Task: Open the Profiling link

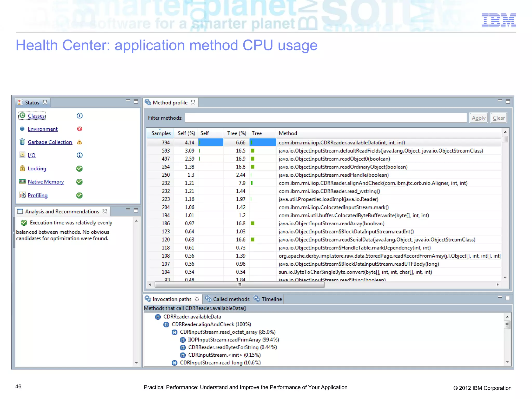Action: (x=38, y=195)
